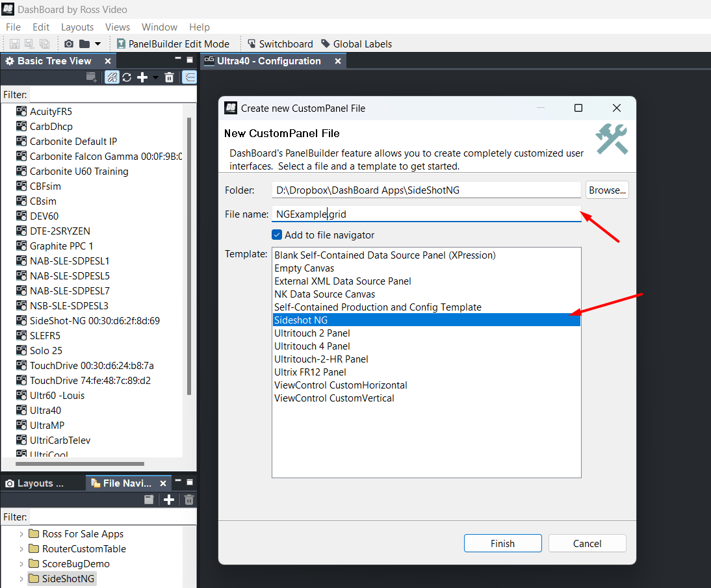Viewport: 711px width, 588px height.
Task: Click the horizontal scrollbar under the device tree
Action: point(80,464)
